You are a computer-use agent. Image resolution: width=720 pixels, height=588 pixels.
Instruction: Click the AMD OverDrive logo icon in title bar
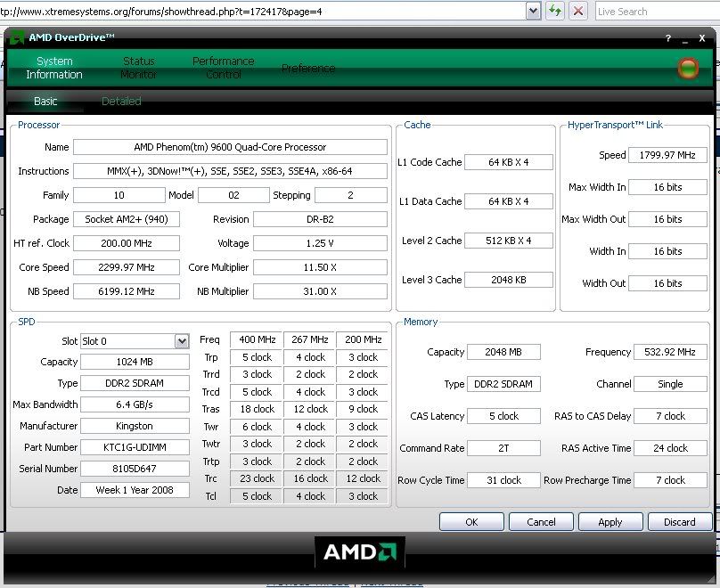click(x=17, y=37)
